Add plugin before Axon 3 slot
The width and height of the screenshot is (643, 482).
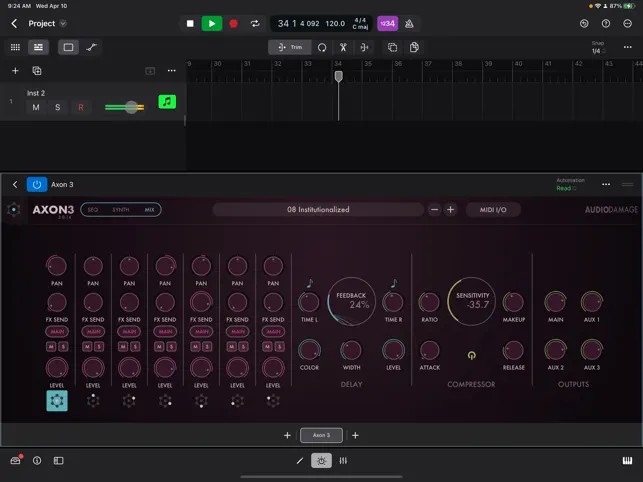coord(287,435)
